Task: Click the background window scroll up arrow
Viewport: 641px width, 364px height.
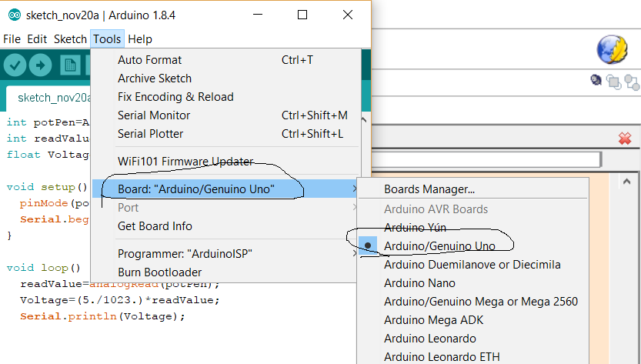Action: click(x=626, y=182)
